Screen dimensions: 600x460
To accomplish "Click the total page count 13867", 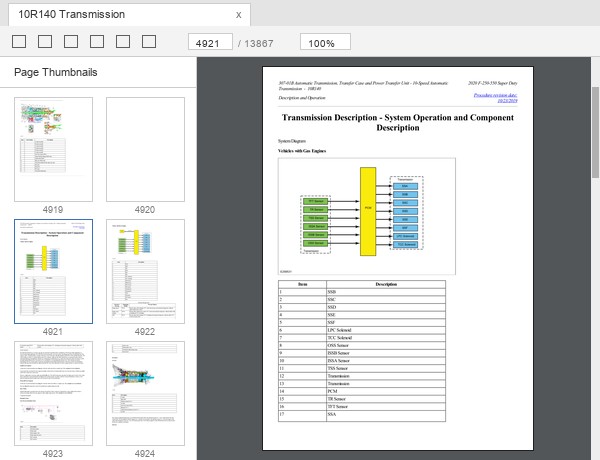I will [259, 44].
